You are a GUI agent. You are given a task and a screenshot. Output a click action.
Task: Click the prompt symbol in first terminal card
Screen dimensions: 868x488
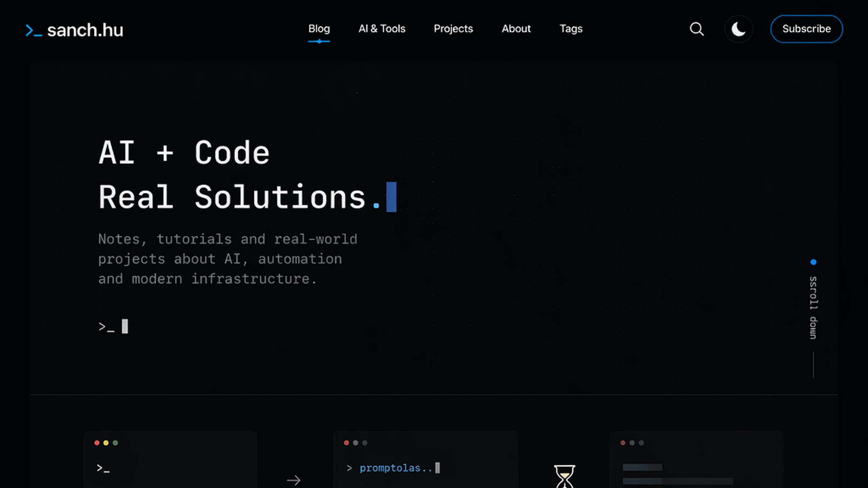(x=103, y=468)
